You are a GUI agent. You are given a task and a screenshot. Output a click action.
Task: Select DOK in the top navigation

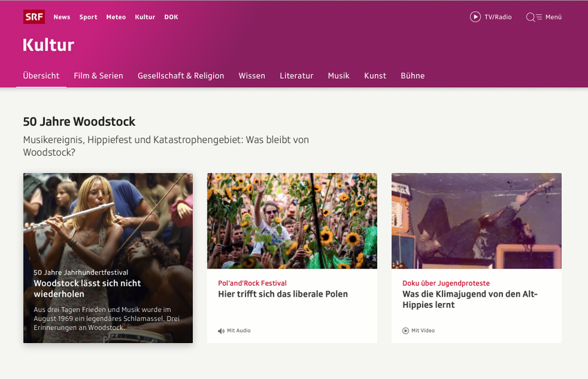click(x=171, y=17)
